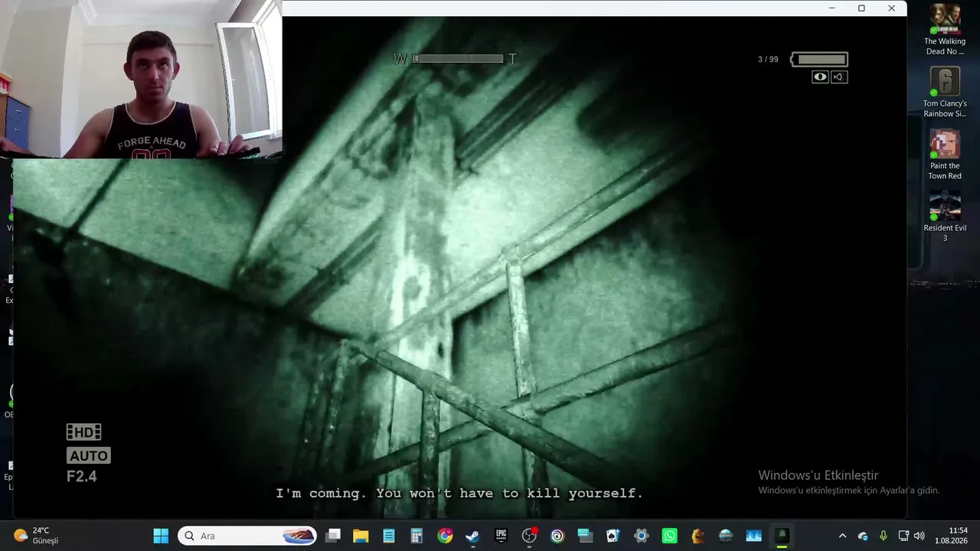
Task: Open WhatsApp from the taskbar
Action: 670,536
